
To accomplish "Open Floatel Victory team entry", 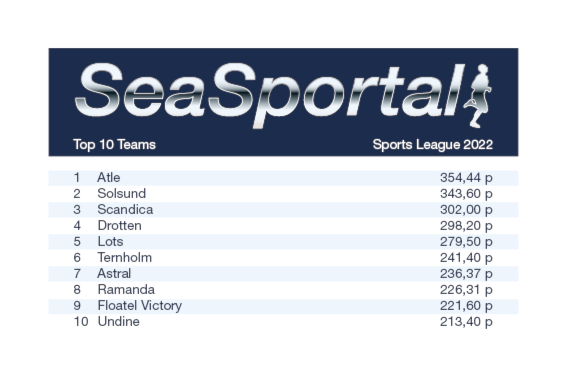I will 140,305.
